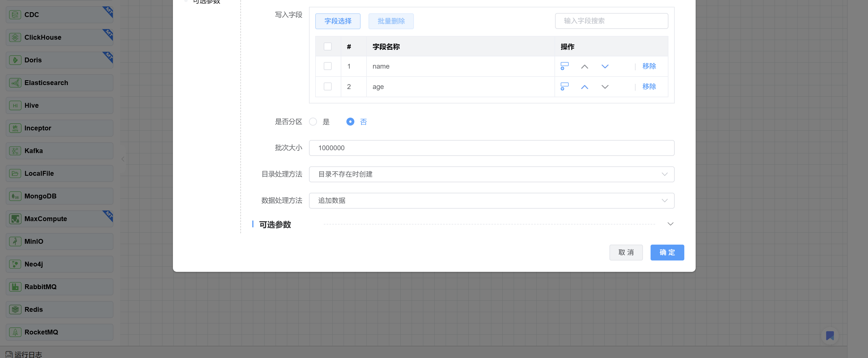This screenshot has height=358, width=868.
Task: Move the name field down
Action: (x=605, y=66)
